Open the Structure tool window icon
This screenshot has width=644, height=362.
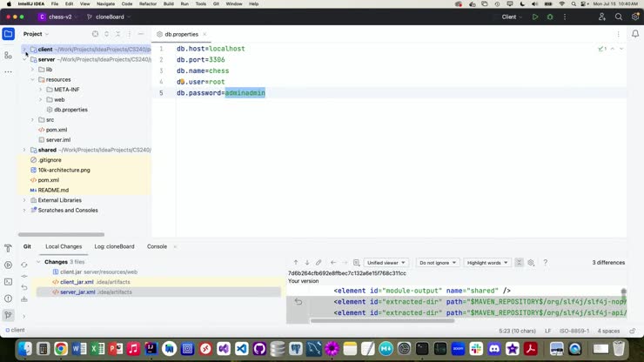(8, 55)
